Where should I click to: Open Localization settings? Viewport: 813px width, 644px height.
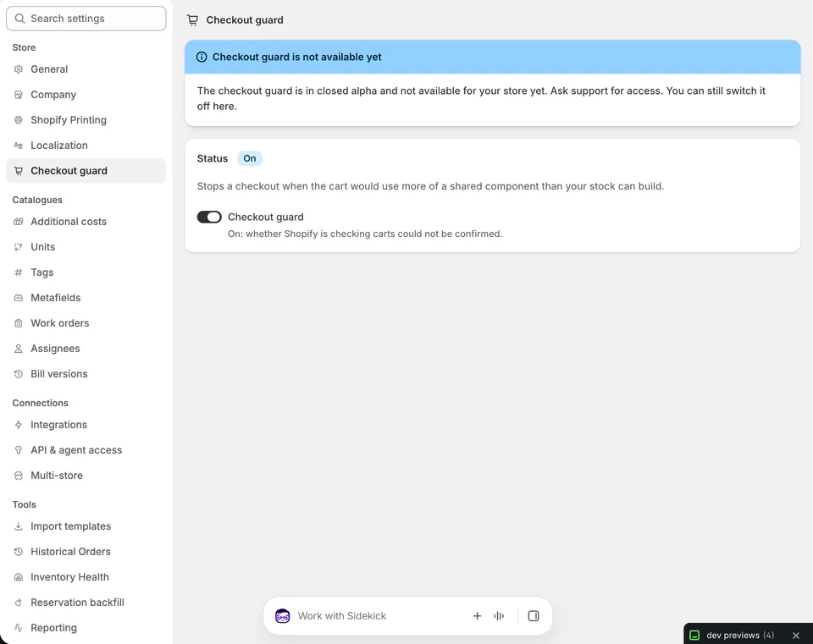[x=86, y=145]
